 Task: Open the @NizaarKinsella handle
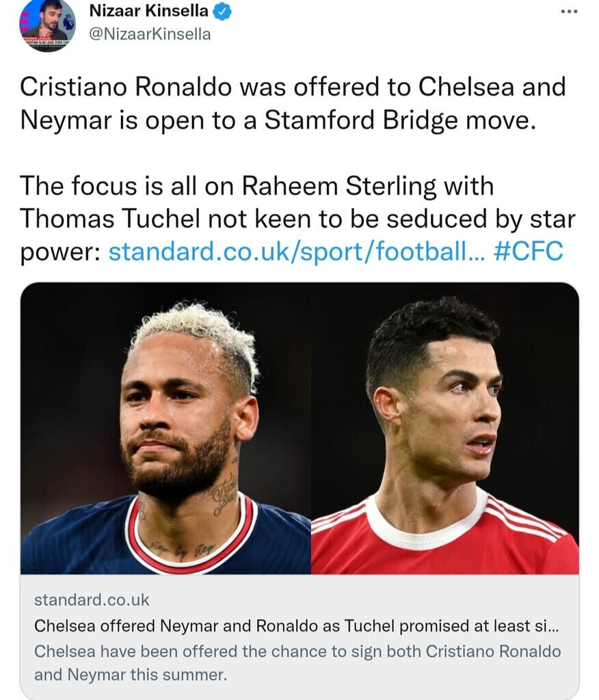(x=150, y=33)
